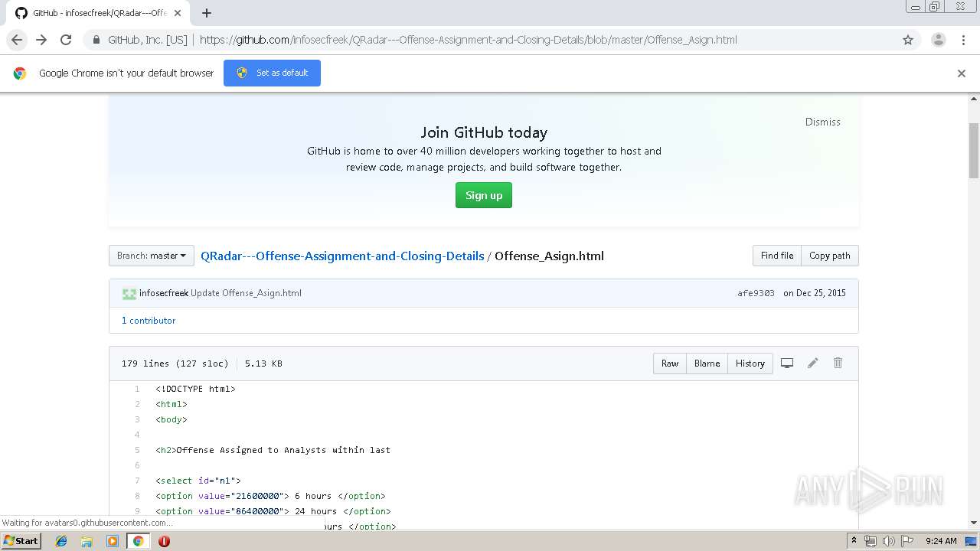Open file in GitHub Desktop icon
980x551 pixels.
click(x=787, y=364)
